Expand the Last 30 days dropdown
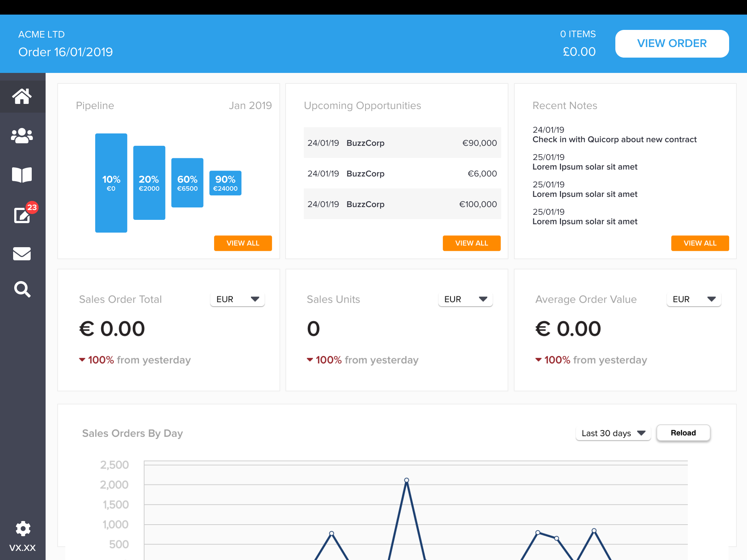The width and height of the screenshot is (747, 560). 613,433
